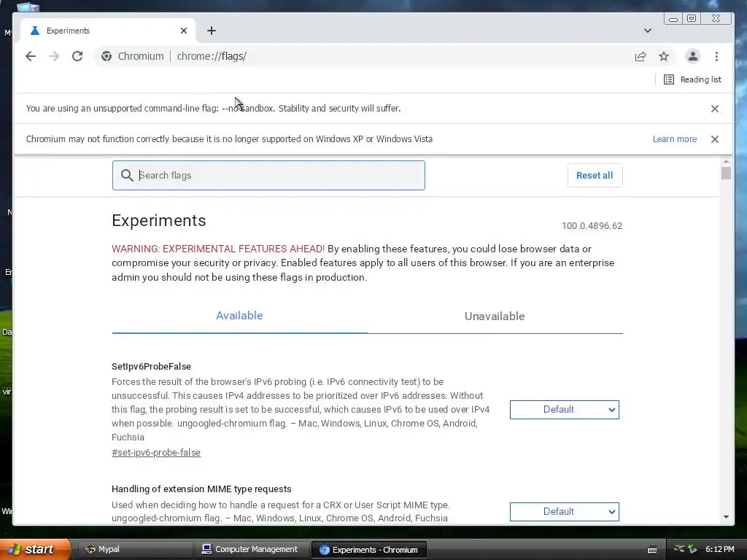The height and width of the screenshot is (560, 747).
Task: Open the Learn more link
Action: point(675,139)
